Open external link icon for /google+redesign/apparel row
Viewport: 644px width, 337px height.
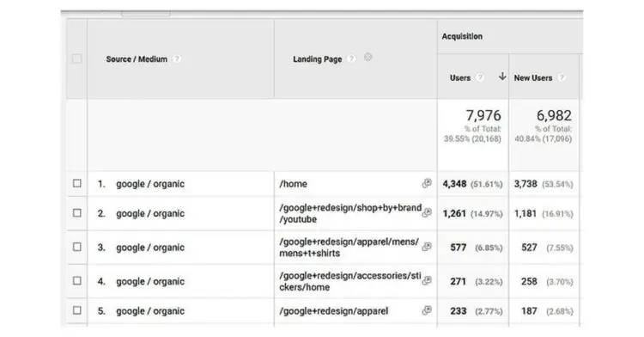pos(427,310)
